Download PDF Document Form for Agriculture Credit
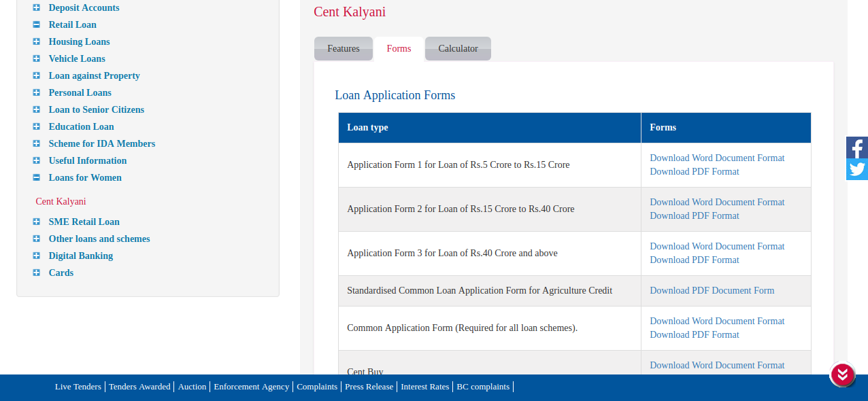Screen dimensions: 868x401 tap(712, 290)
